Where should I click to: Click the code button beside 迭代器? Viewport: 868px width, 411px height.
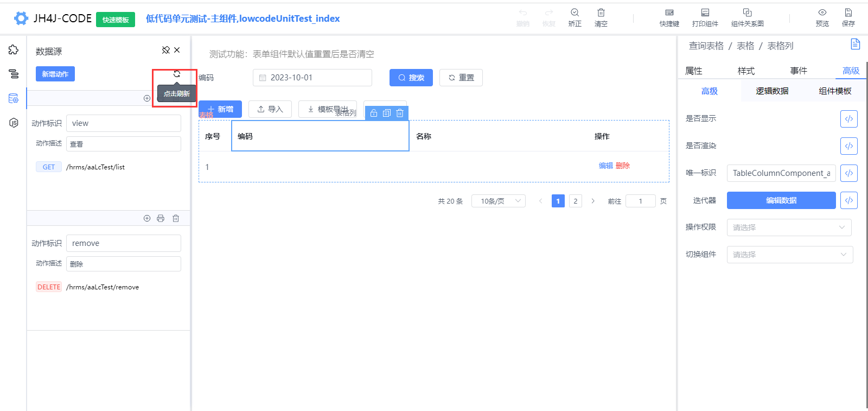pyautogui.click(x=849, y=200)
